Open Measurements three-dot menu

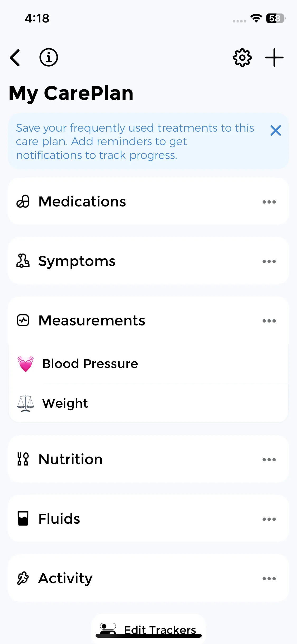[269, 321]
